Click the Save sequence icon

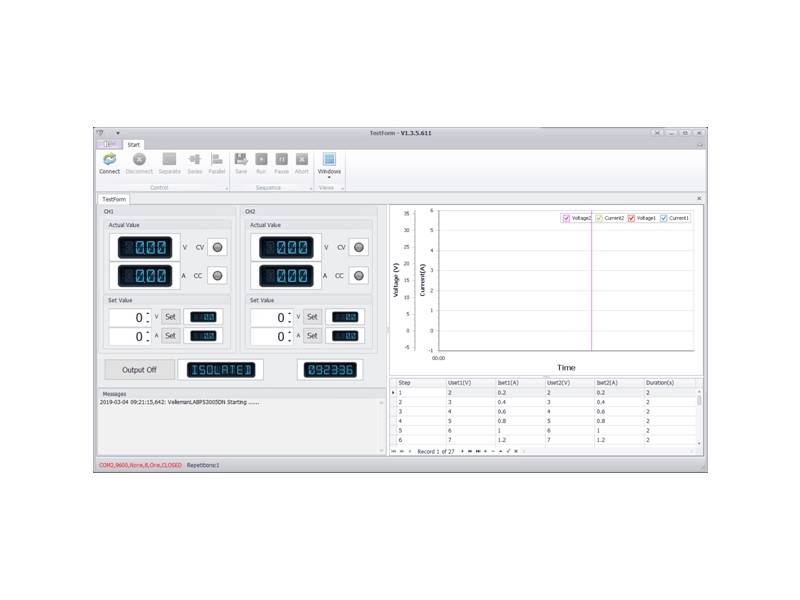click(x=241, y=159)
